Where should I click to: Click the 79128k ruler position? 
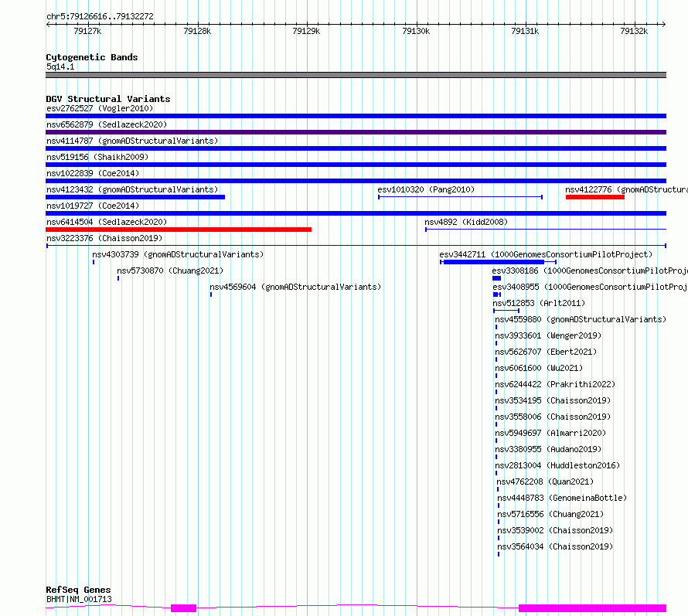click(197, 31)
